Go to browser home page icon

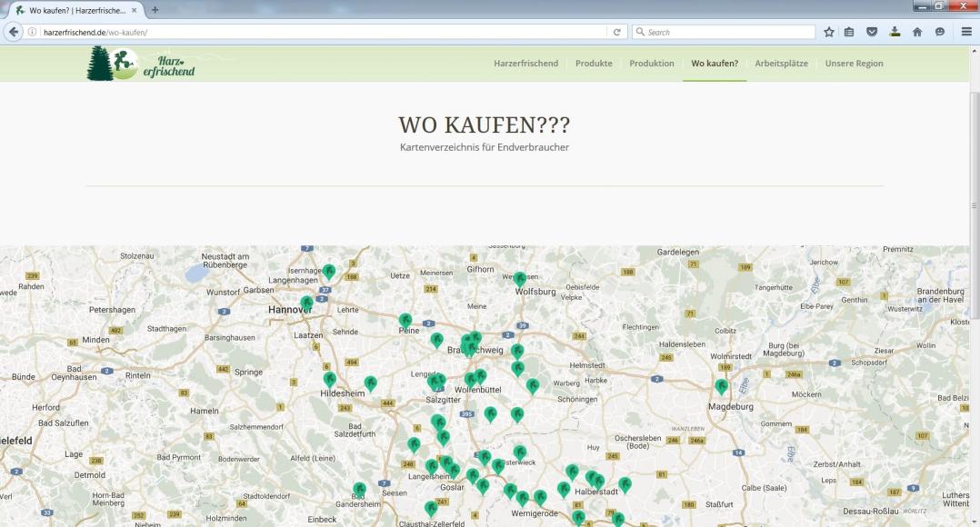(x=917, y=32)
